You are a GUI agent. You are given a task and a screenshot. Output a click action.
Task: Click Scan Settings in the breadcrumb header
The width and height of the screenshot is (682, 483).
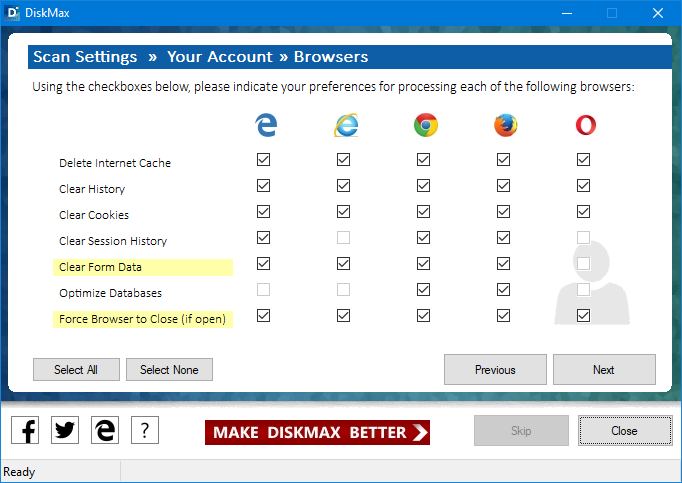click(x=85, y=57)
